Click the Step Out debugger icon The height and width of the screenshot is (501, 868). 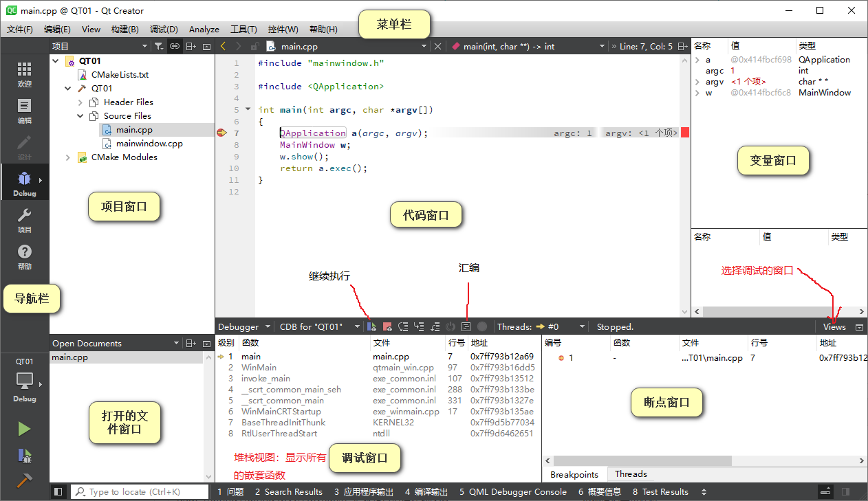click(x=435, y=326)
